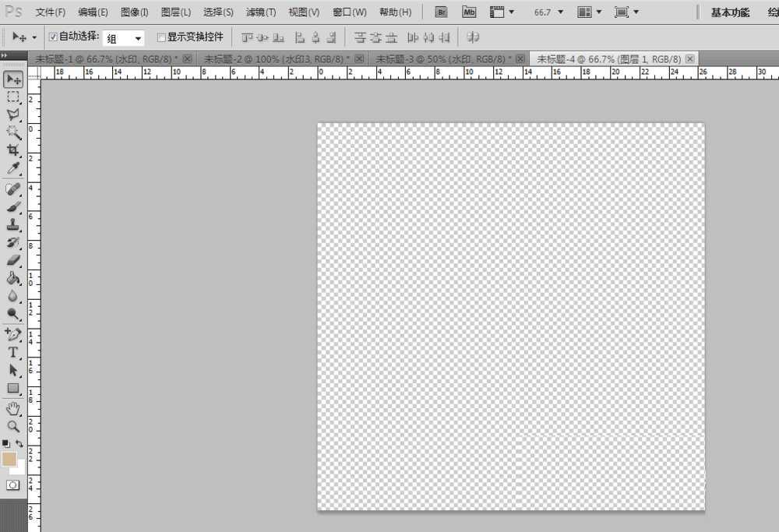Select the Clone Stamp tool
The height and width of the screenshot is (532, 779).
tap(13, 224)
